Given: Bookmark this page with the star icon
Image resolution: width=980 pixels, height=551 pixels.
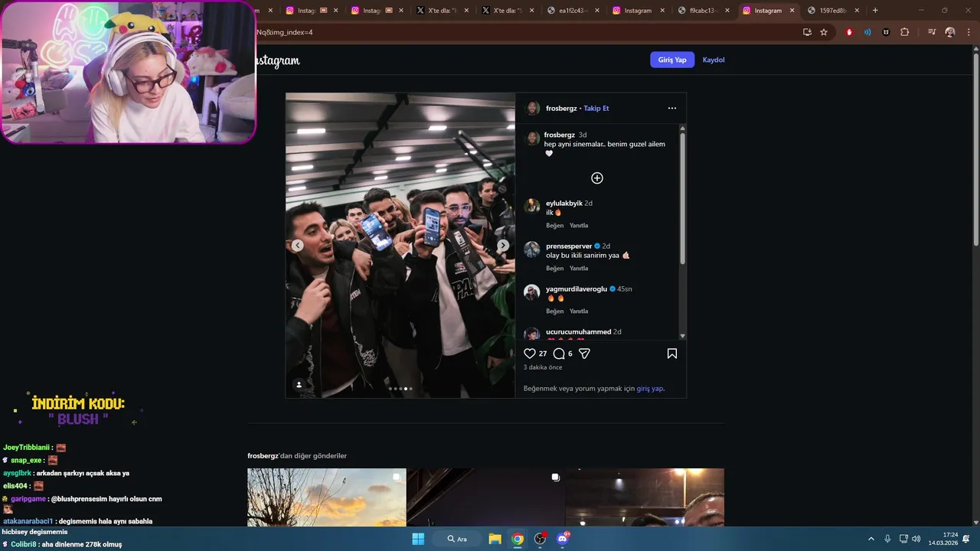Looking at the screenshot, I should point(824,32).
